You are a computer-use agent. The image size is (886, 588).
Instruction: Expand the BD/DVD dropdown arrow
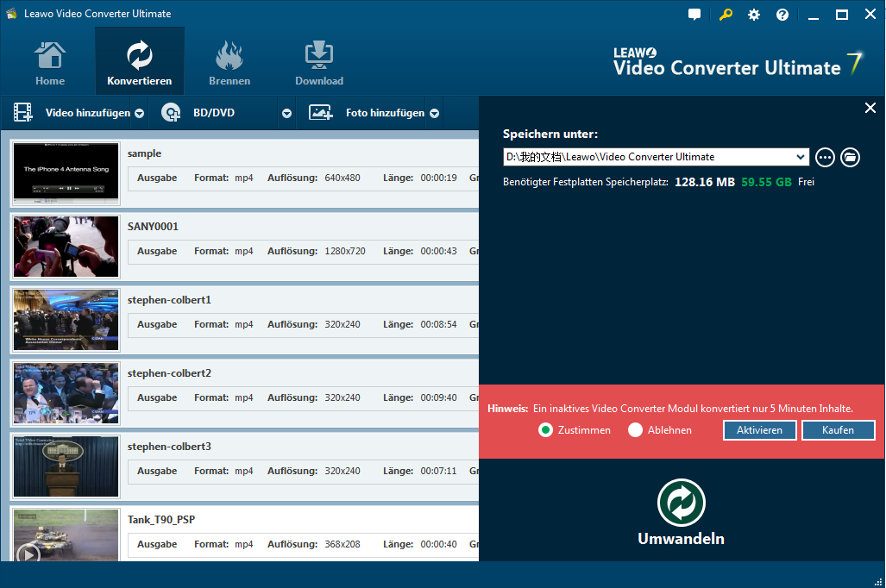[286, 114]
